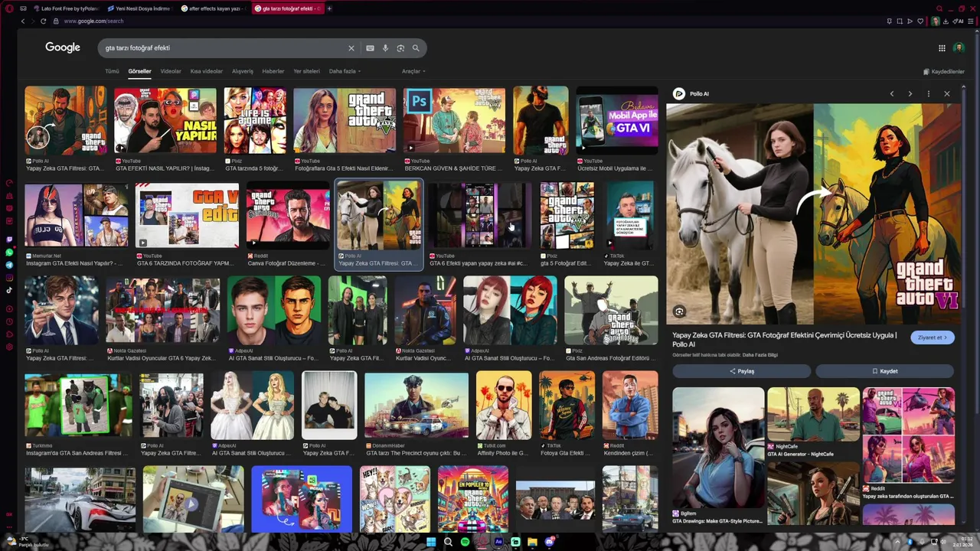Viewport: 980px width, 551px height.
Task: Open Yapay Zeka GTA Filtresi title link
Action: point(785,340)
